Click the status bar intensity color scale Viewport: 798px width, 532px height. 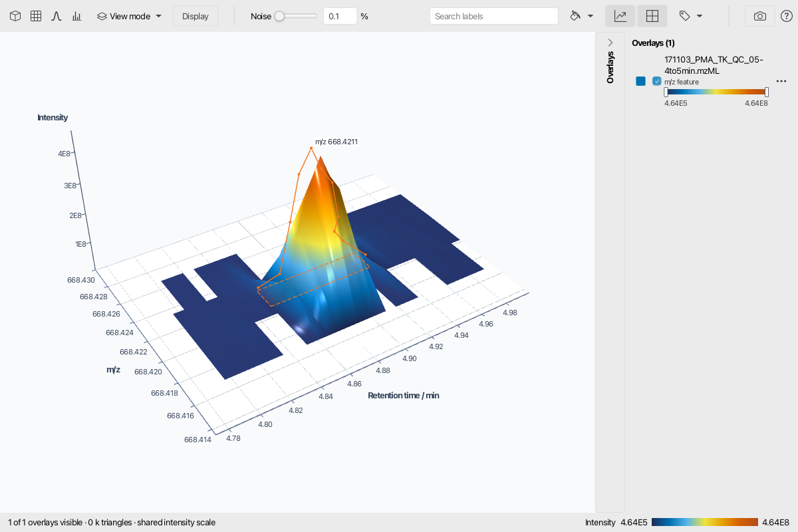tap(705, 522)
